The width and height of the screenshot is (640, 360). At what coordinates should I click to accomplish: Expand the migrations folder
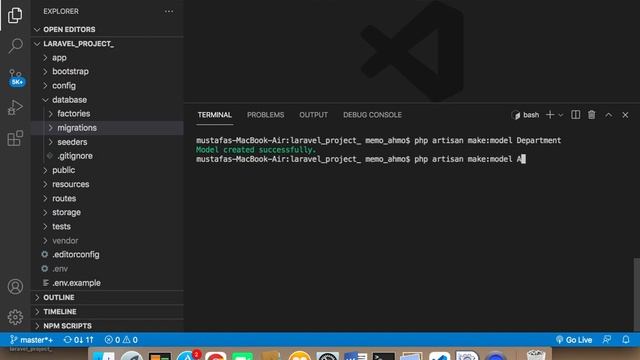click(x=108, y=128)
